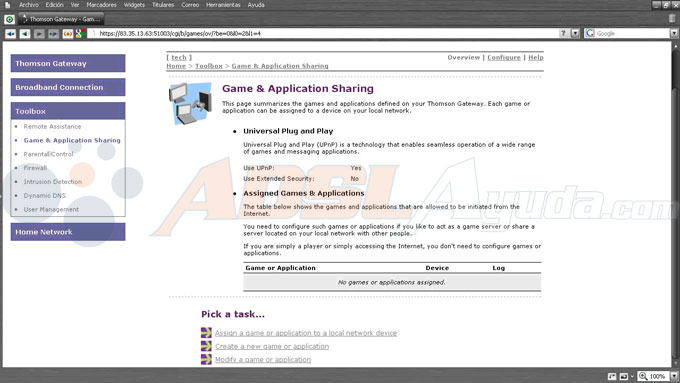Switch to the Configure view

504,57
